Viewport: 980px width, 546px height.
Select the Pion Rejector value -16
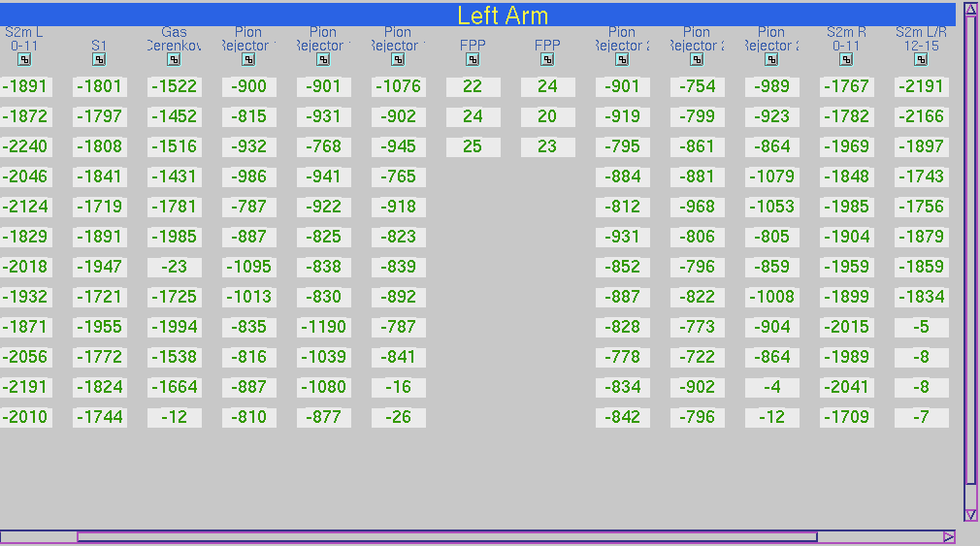[x=398, y=387]
